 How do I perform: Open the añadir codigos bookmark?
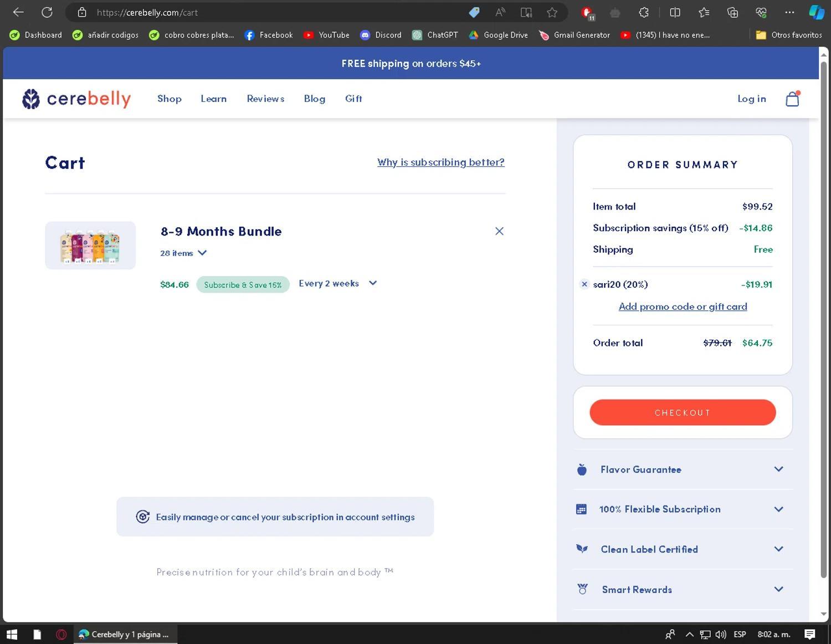click(x=106, y=35)
